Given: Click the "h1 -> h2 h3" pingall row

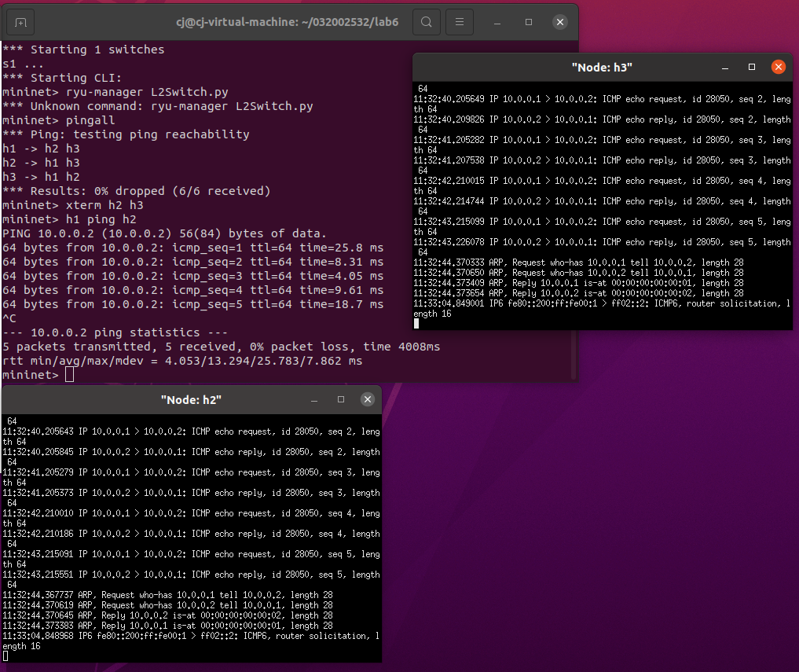Looking at the screenshot, I should 41,149.
